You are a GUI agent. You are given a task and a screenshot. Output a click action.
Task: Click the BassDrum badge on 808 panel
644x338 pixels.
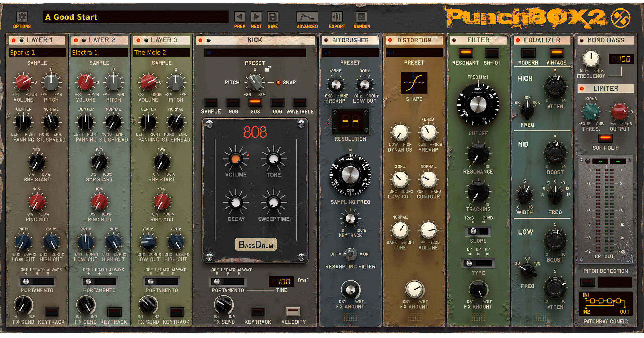coord(256,244)
